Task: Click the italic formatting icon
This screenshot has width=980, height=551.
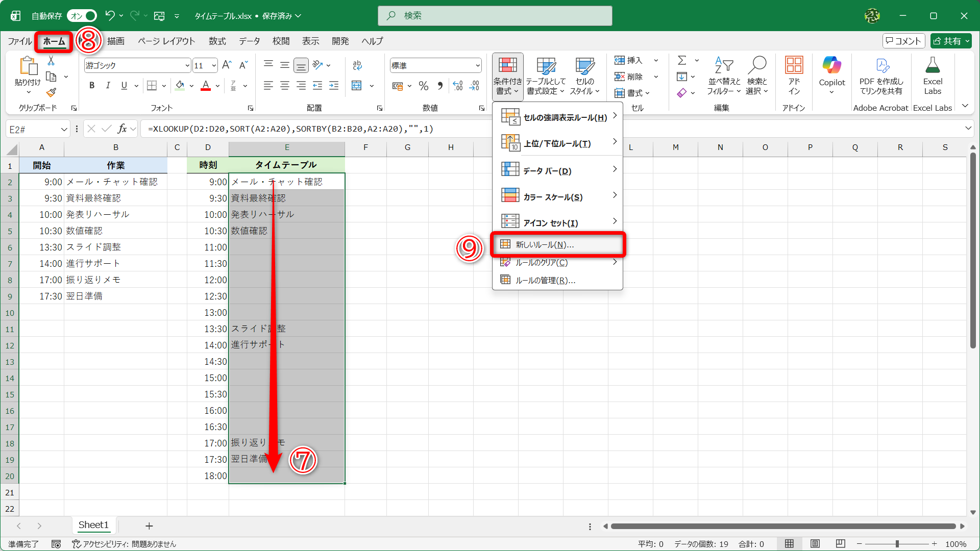Action: [108, 86]
